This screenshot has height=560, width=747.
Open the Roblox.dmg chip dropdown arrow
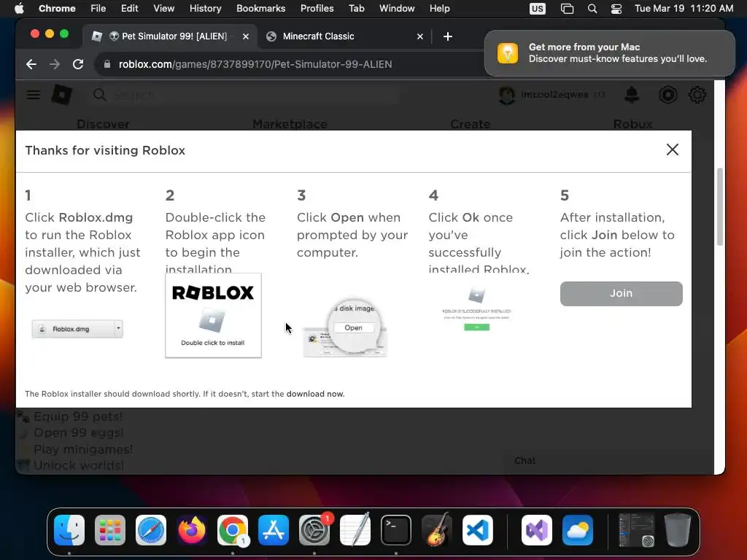coord(118,329)
